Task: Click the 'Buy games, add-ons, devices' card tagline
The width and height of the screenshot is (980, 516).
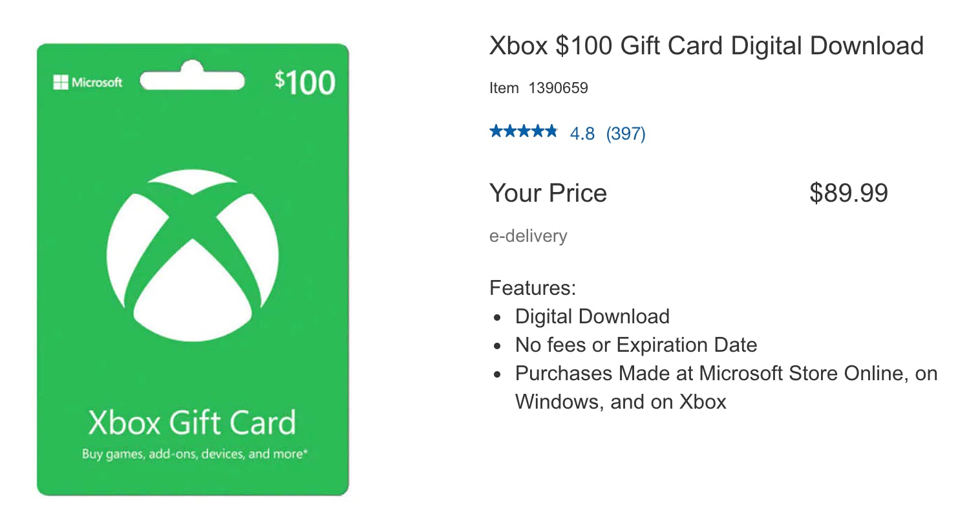Action: click(195, 454)
